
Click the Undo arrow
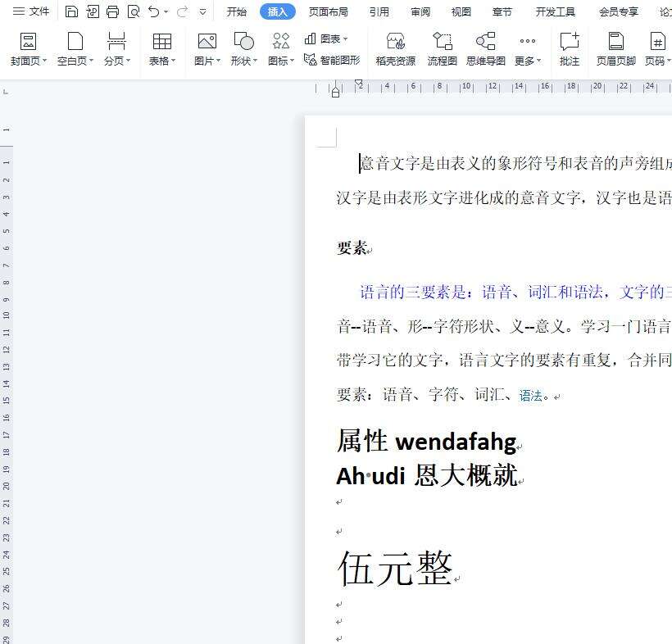click(153, 11)
